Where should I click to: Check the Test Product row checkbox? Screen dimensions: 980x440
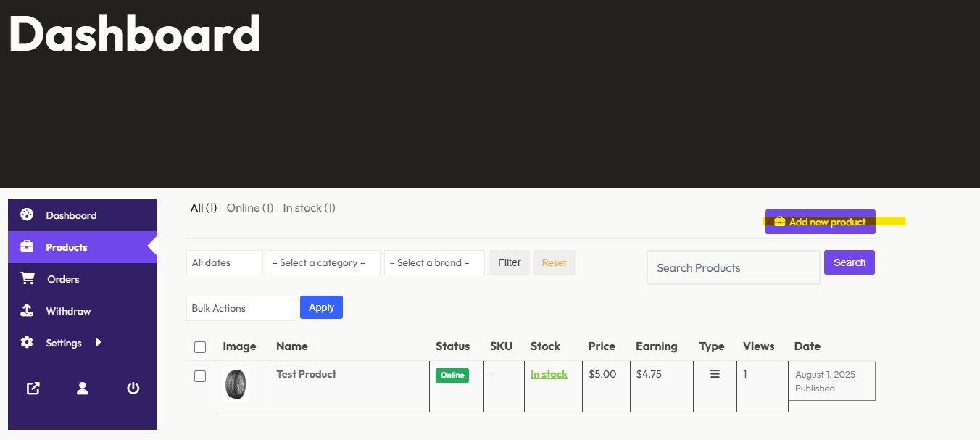[x=200, y=376]
